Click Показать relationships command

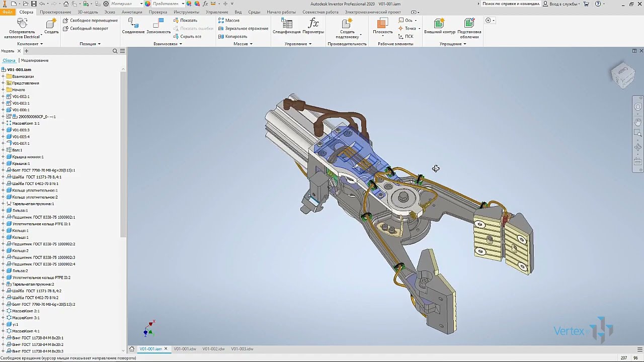pos(185,21)
